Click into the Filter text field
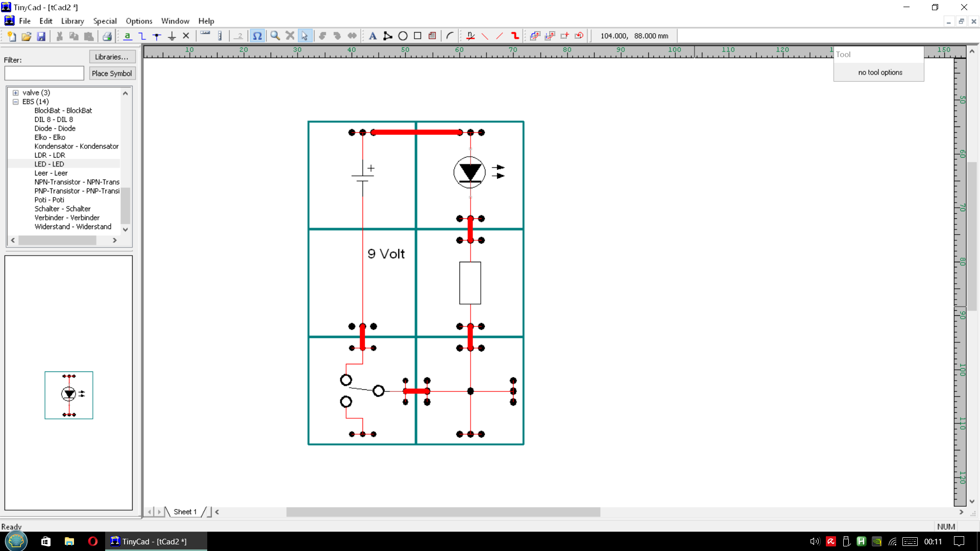Image resolution: width=980 pixels, height=551 pixels. (44, 73)
